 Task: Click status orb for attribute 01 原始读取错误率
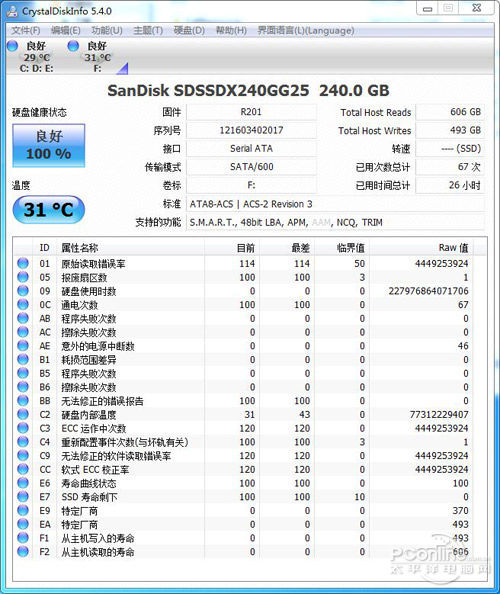click(x=23, y=263)
